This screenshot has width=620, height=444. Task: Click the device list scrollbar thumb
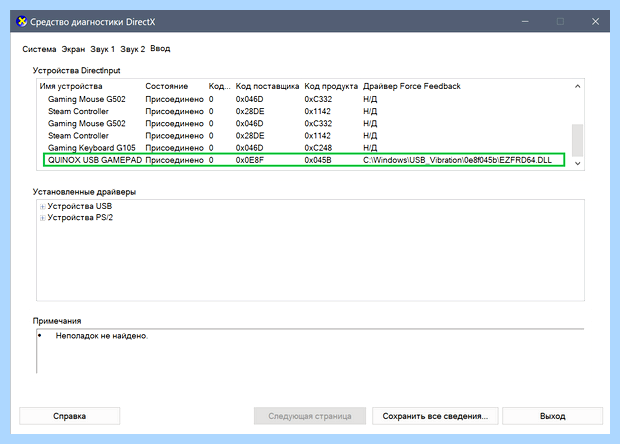point(577,140)
